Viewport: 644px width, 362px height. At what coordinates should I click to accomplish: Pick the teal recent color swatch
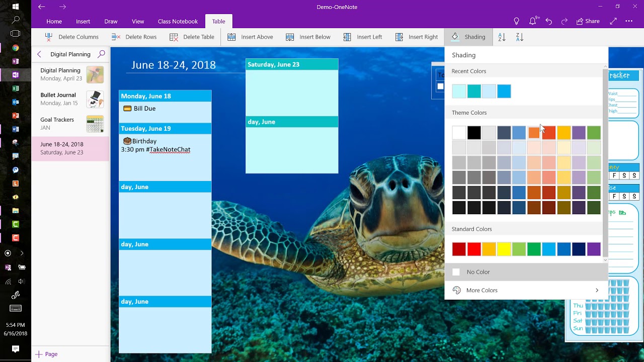coord(474,91)
